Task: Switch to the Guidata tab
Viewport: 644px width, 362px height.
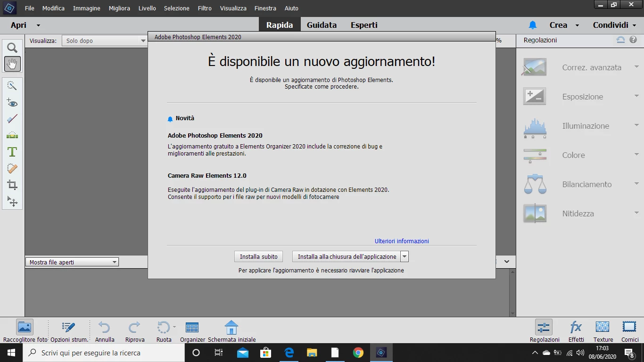Action: click(x=322, y=25)
